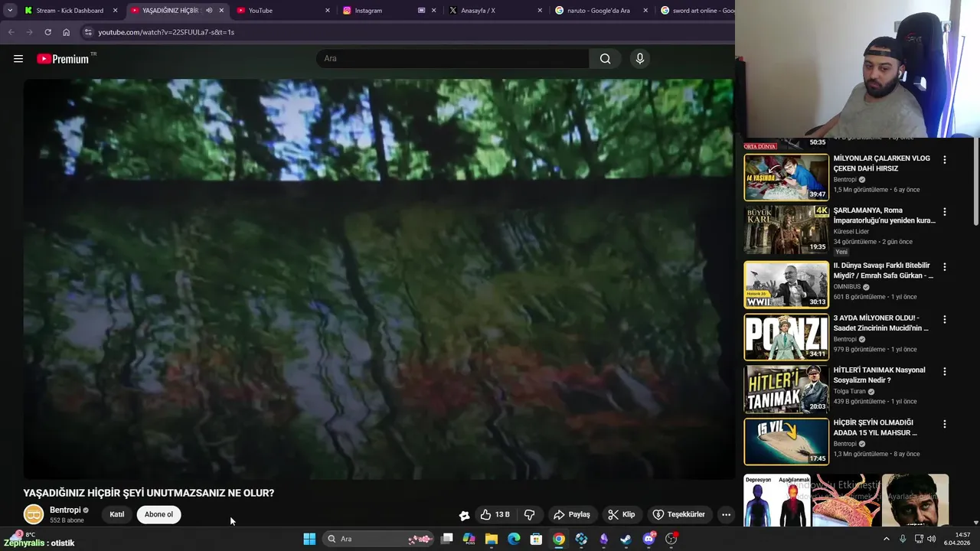Open Task View on the taskbar

coord(447,539)
